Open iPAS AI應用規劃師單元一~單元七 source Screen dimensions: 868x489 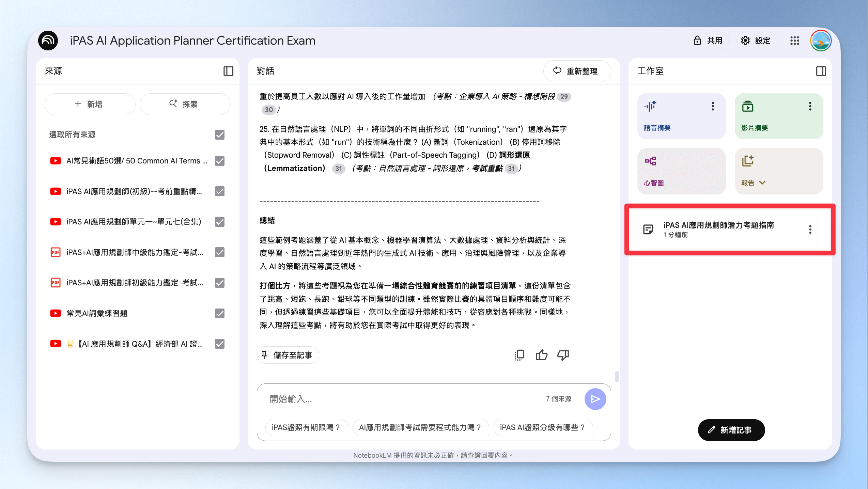(134, 222)
